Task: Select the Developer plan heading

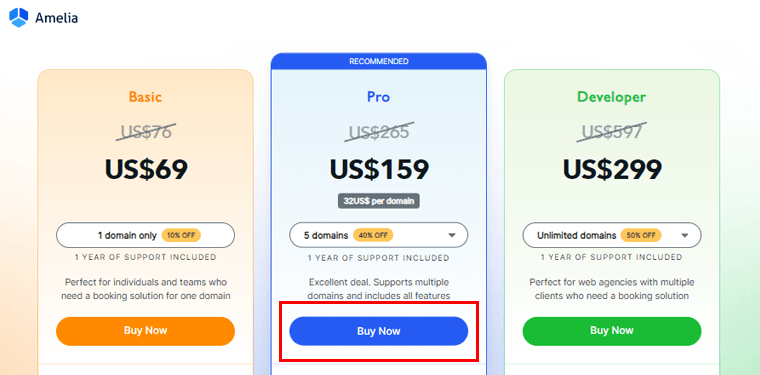Action: coord(612,97)
